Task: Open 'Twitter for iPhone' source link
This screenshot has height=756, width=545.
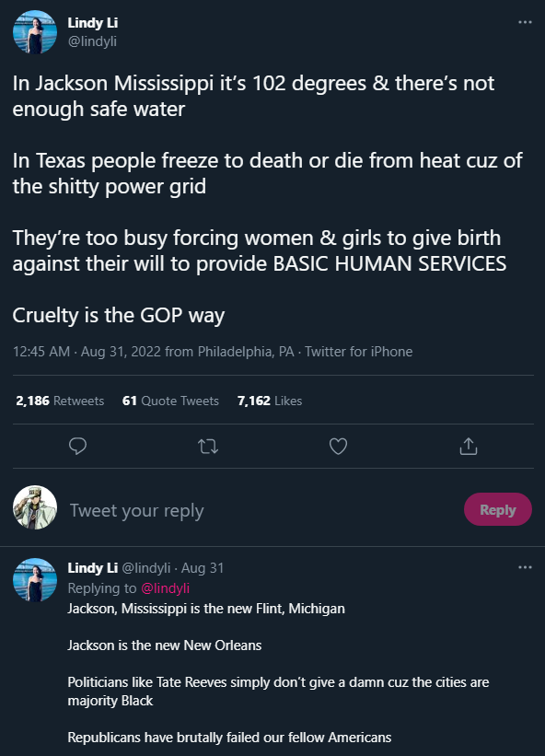Action: tap(358, 352)
